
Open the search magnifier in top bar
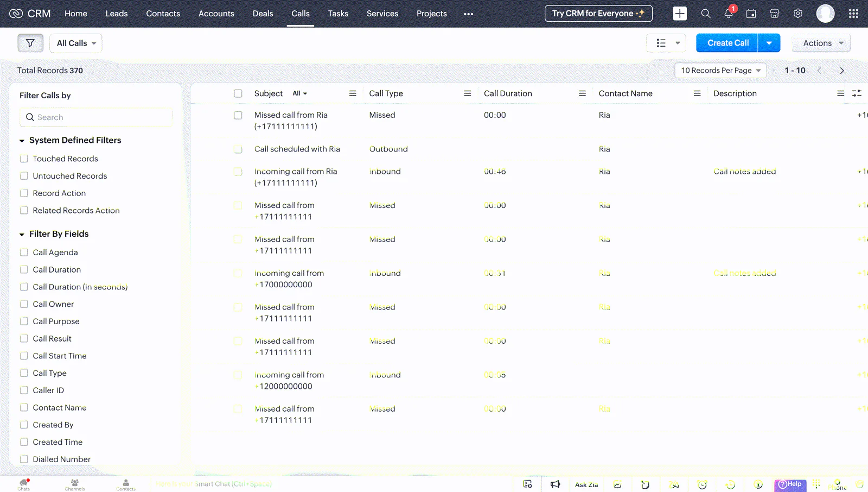point(706,14)
